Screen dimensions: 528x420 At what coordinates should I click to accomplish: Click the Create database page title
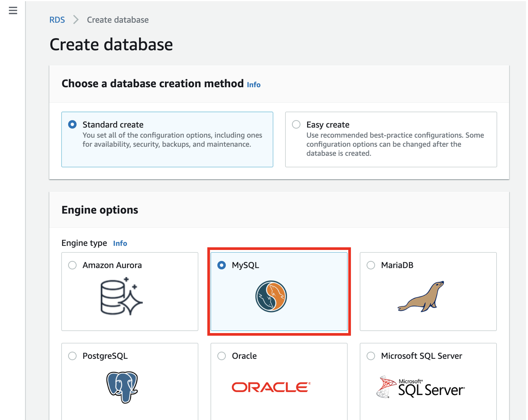point(111,45)
